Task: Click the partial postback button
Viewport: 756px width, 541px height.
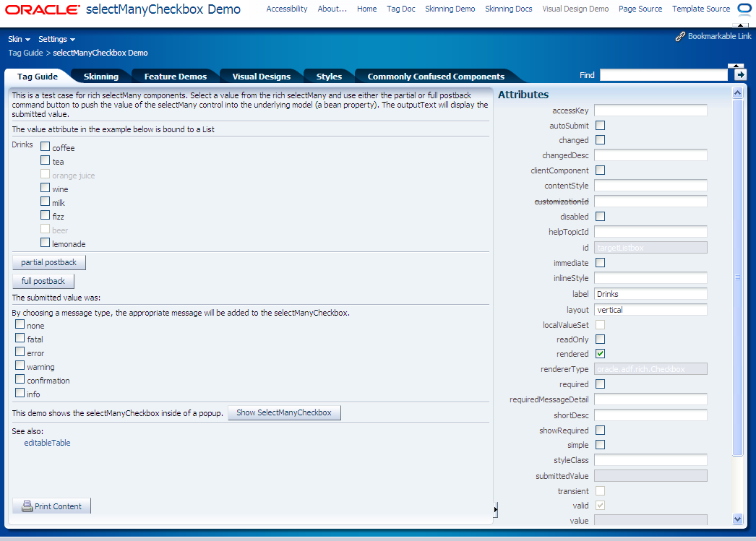Action: pyautogui.click(x=48, y=262)
